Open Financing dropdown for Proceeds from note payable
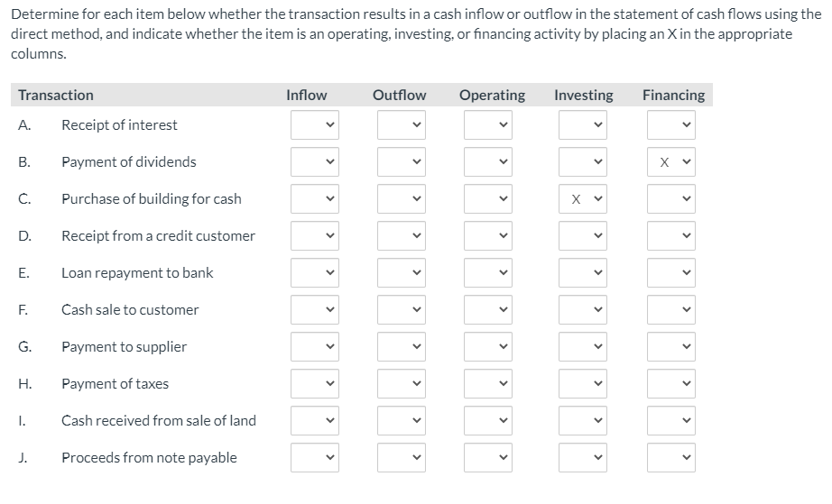832x504 pixels. point(671,458)
